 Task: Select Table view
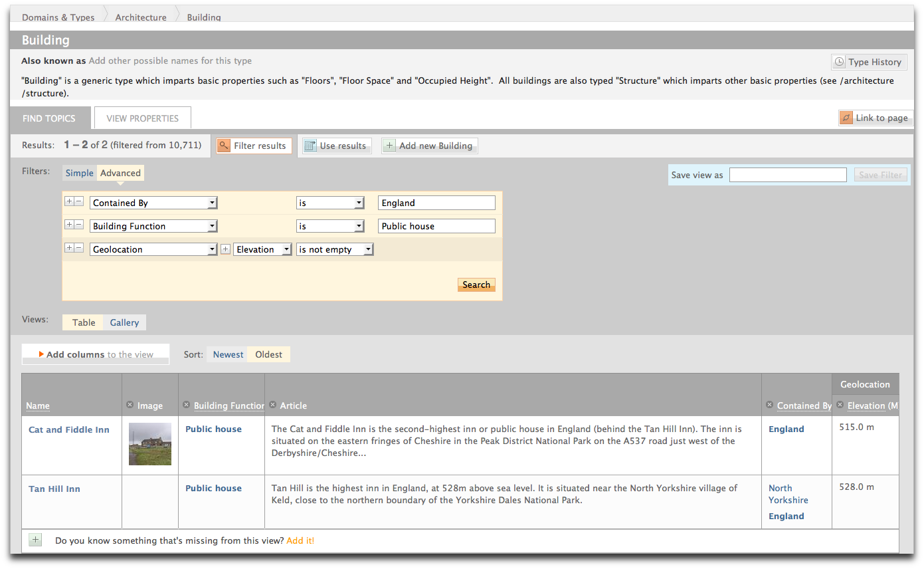[x=84, y=322]
